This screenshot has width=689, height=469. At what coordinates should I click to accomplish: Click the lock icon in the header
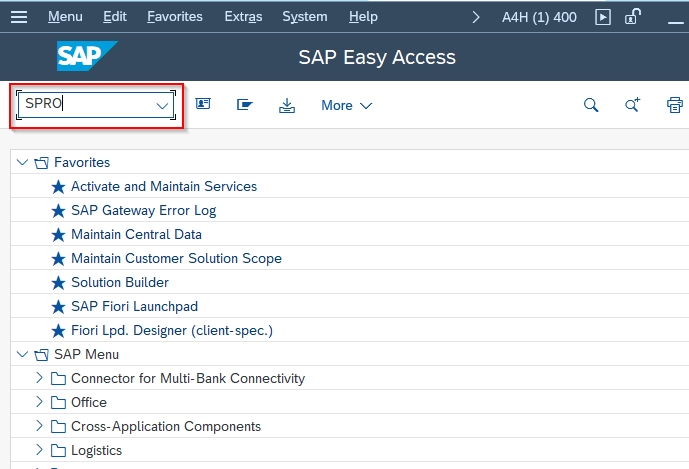point(632,17)
